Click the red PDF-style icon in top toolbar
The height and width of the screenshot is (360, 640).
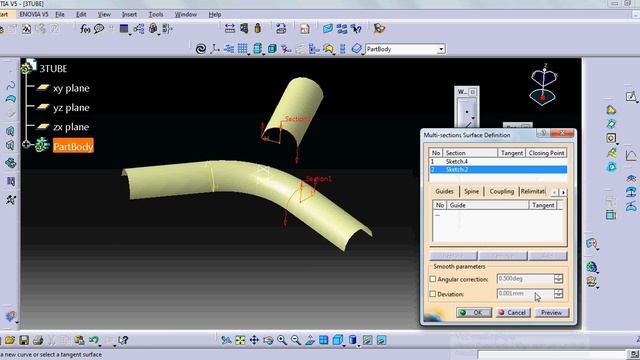click(304, 29)
